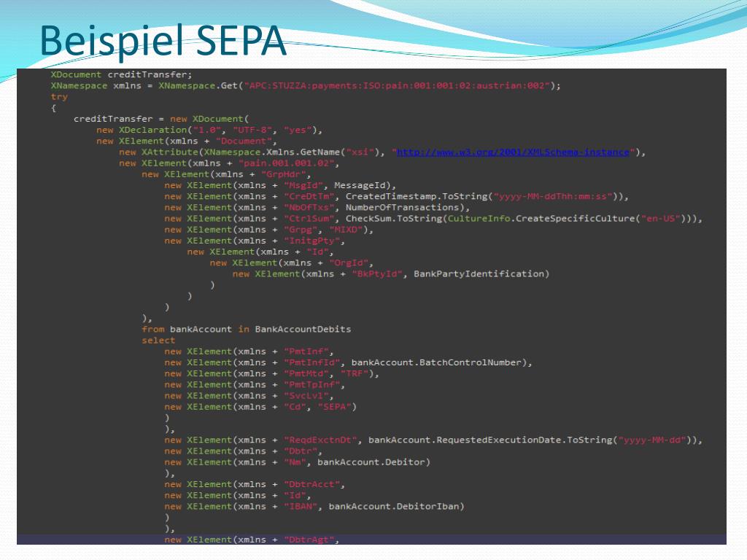Open the w3.org XMLSchema-instance hyperlink
Viewport: 747px width, 560px height.
tap(513, 152)
